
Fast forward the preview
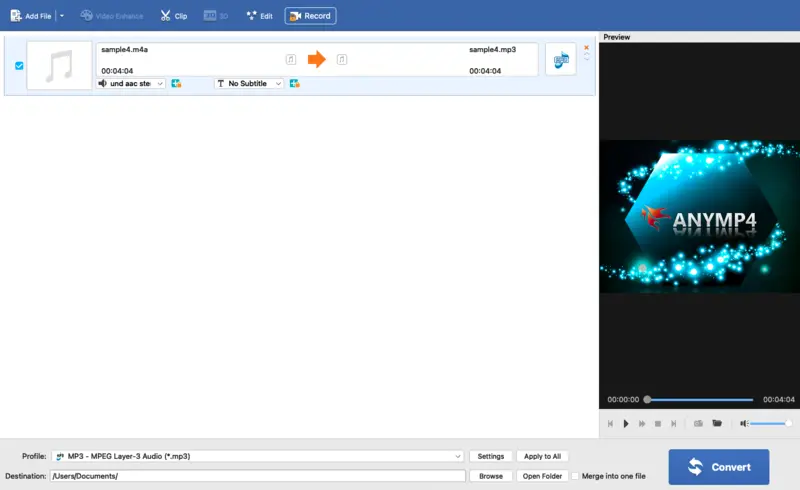pyautogui.click(x=642, y=424)
